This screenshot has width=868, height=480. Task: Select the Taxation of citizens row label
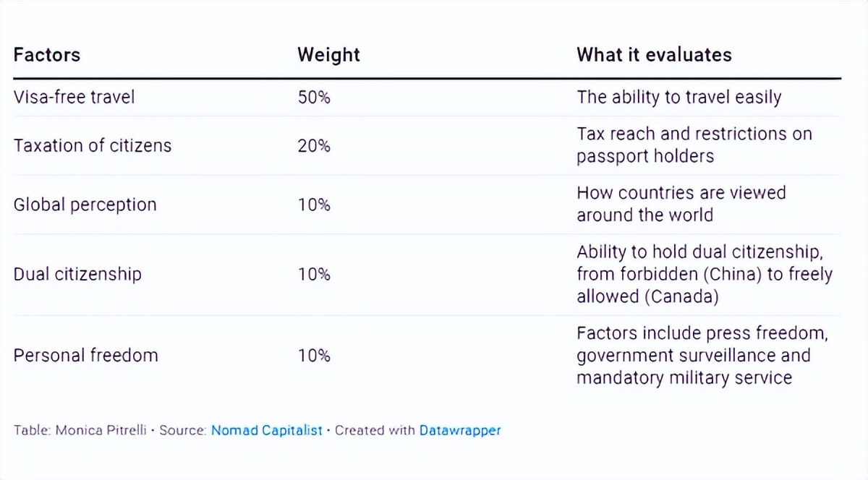93,145
